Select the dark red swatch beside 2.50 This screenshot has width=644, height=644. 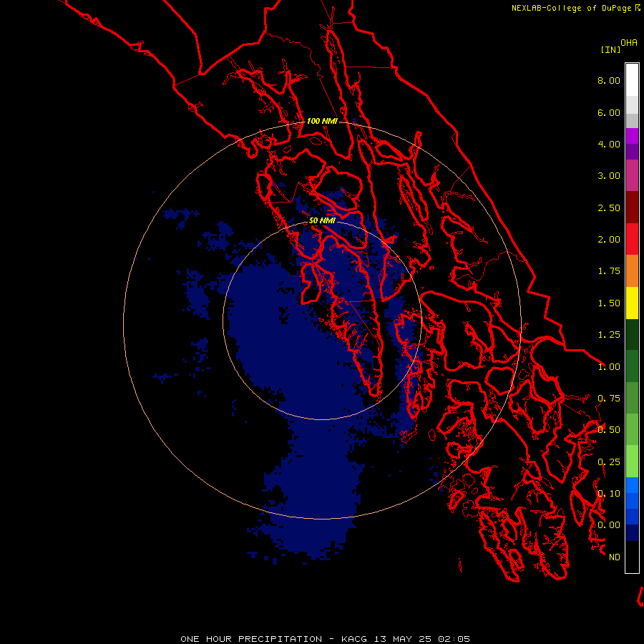point(632,208)
